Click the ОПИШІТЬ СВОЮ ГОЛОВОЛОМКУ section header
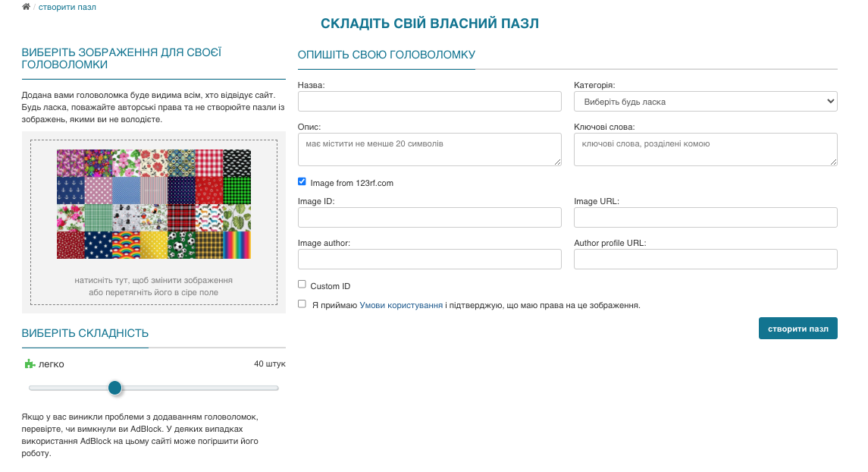 386,55
